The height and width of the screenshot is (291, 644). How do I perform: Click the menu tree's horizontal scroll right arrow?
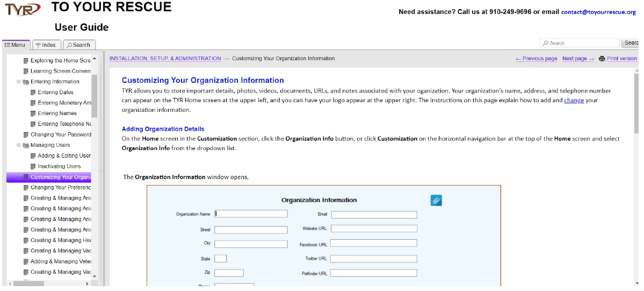pos(87,283)
